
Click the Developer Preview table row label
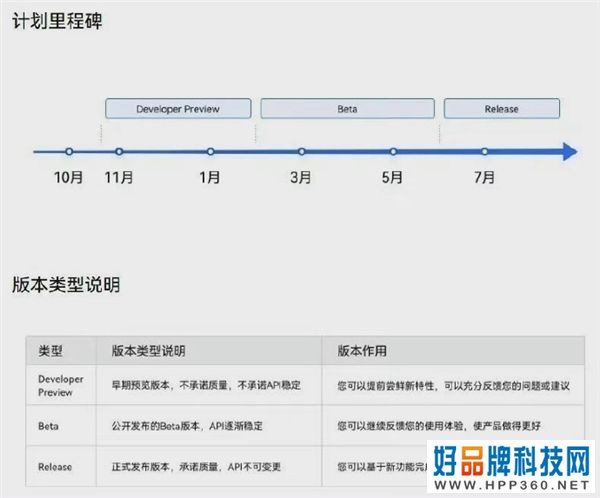click(x=60, y=385)
